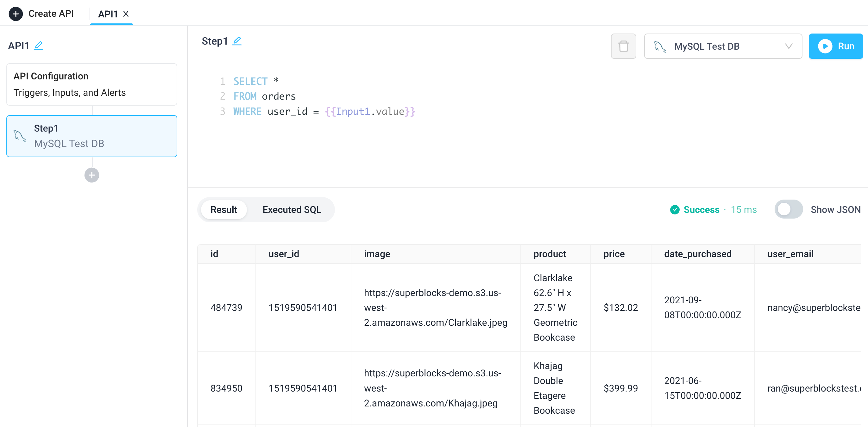
Task: Delete Step1 using the trash icon
Action: 623,46
